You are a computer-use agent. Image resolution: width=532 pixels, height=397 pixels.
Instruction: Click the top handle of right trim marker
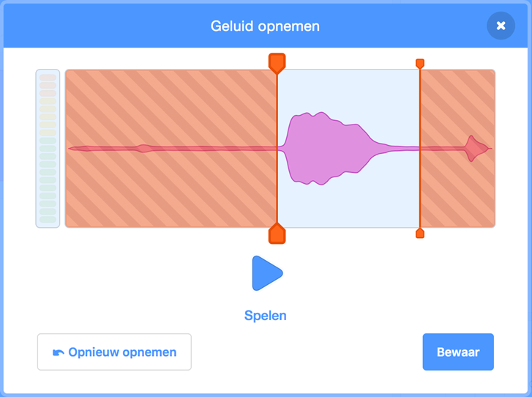[x=420, y=64]
